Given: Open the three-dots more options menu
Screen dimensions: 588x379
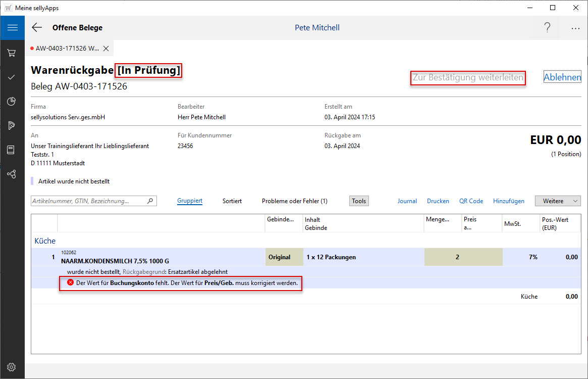Looking at the screenshot, I should click(575, 28).
